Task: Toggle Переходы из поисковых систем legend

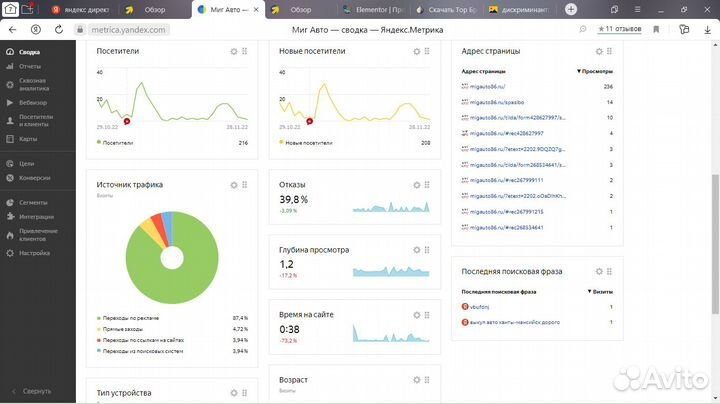Action: pyautogui.click(x=140, y=351)
